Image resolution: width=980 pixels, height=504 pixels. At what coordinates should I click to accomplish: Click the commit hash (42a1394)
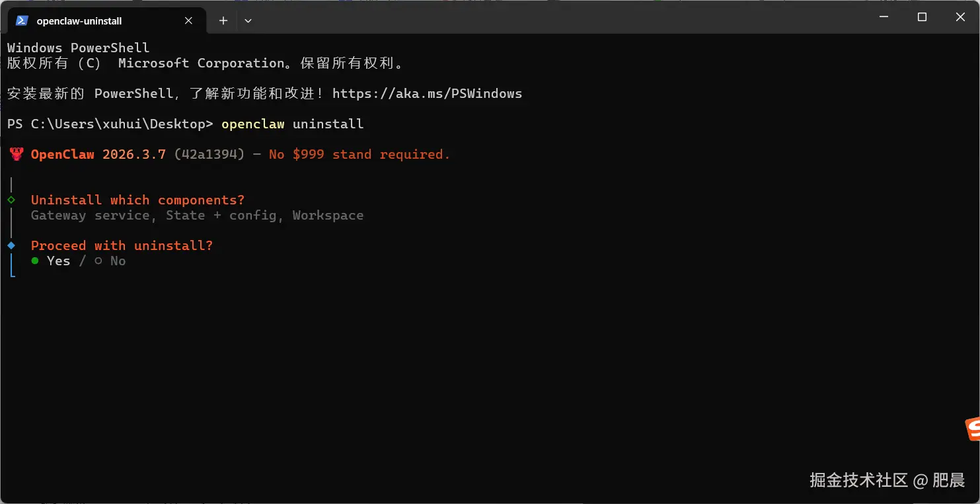point(209,154)
